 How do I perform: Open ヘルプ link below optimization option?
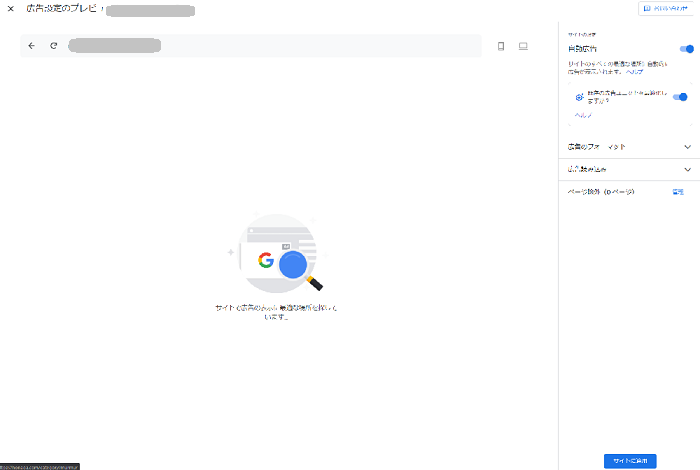(x=583, y=115)
